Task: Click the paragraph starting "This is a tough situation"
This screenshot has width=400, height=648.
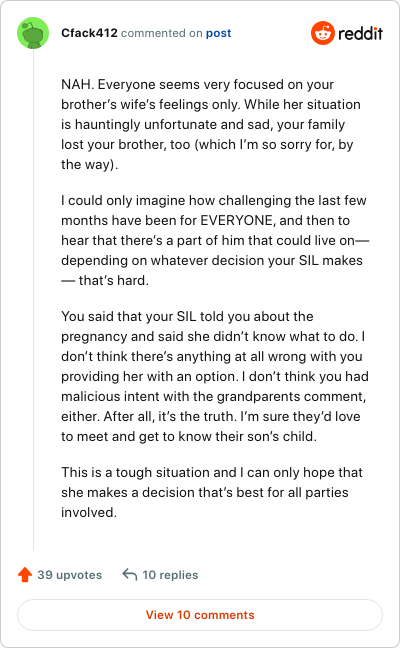Action: [212, 492]
